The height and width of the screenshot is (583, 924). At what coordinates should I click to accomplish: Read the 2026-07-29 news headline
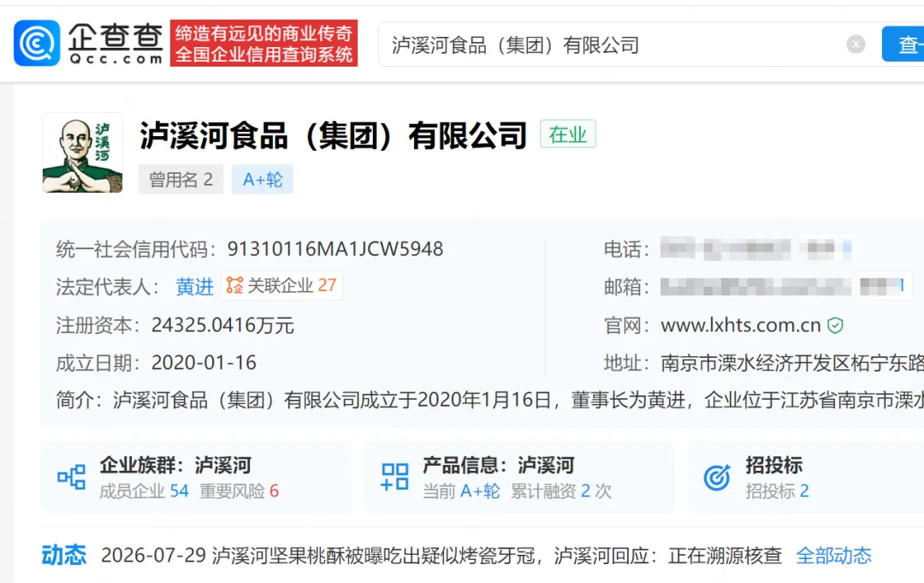tap(441, 556)
